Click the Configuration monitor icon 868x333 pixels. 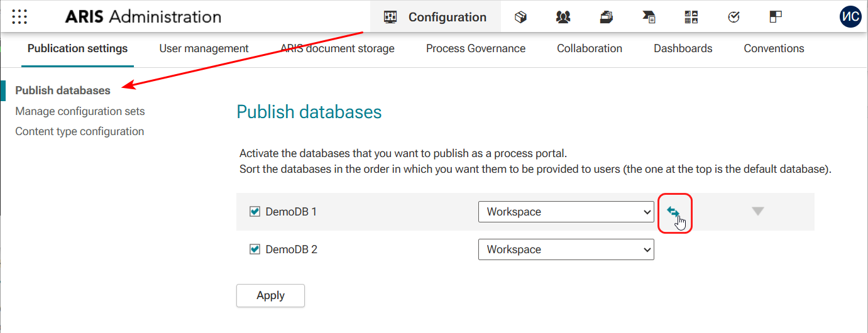click(x=390, y=17)
